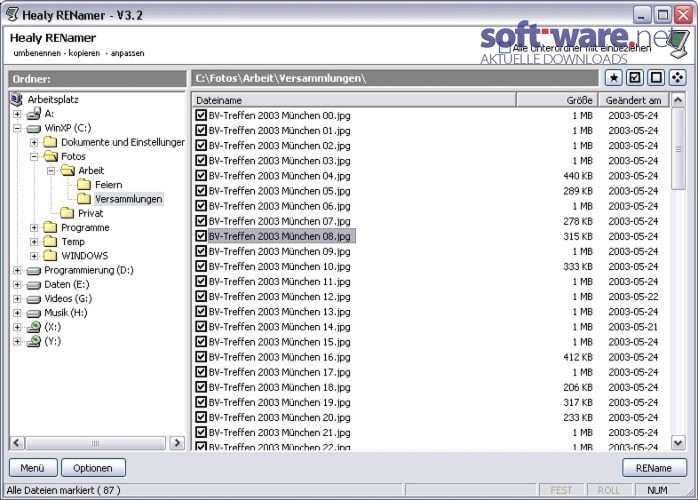This screenshot has width=698, height=500.
Task: Open the Menü button
Action: coord(33,468)
